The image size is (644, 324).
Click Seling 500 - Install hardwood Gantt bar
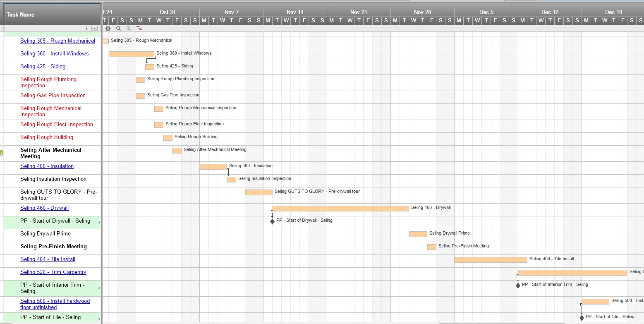coord(595,302)
